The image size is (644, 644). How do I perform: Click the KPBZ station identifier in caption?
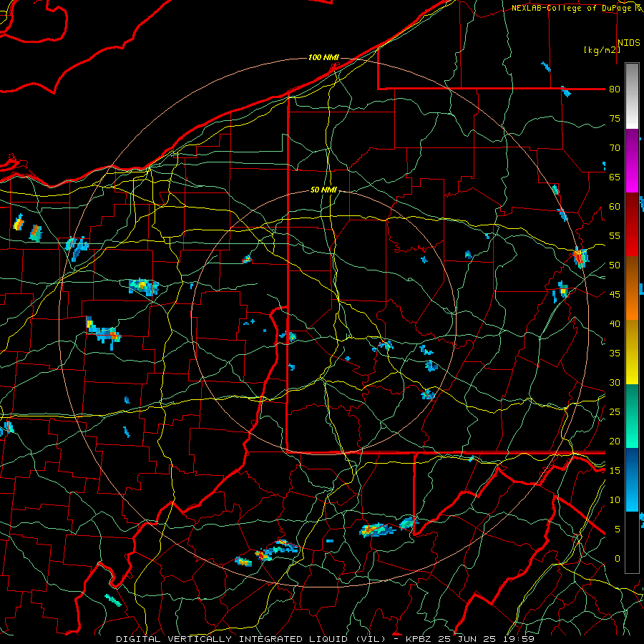[x=420, y=639]
